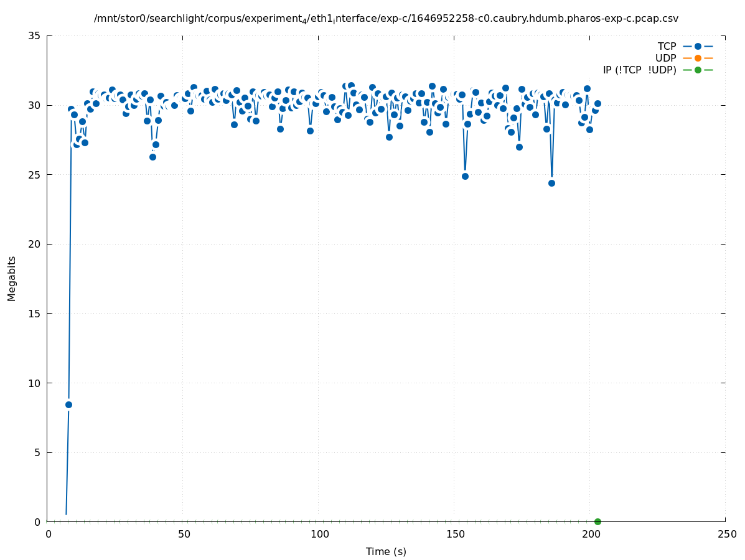This screenshot has height=560, width=745.
Task: Select the TCP data point near 8 Megabits
Action: click(68, 404)
